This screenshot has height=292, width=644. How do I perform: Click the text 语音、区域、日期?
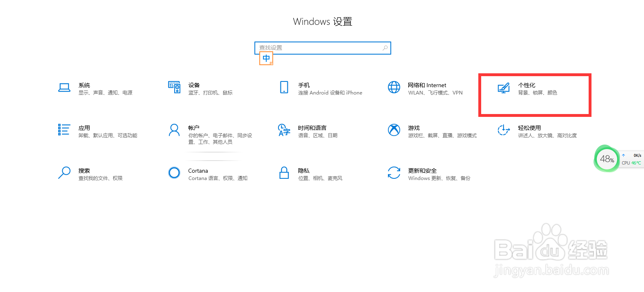318,136
